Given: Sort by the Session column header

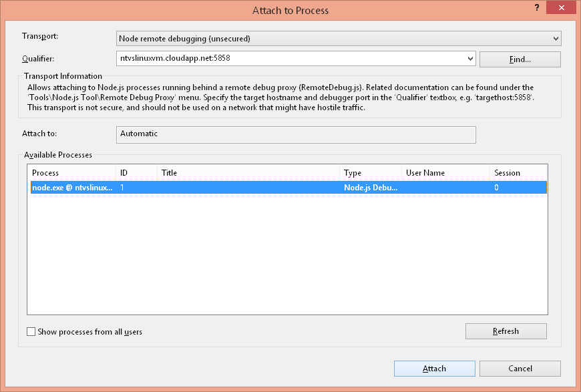Looking at the screenshot, I should [x=518, y=173].
